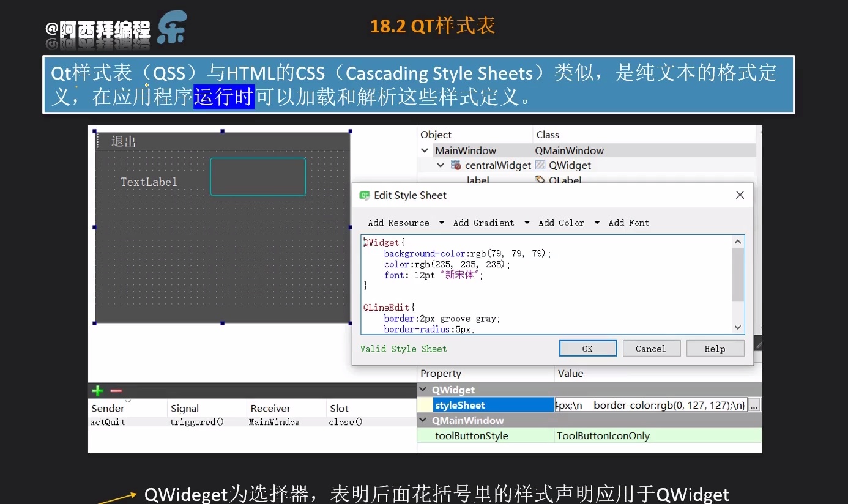Add a new connection with the green plus icon
The width and height of the screenshot is (848, 504).
click(97, 390)
